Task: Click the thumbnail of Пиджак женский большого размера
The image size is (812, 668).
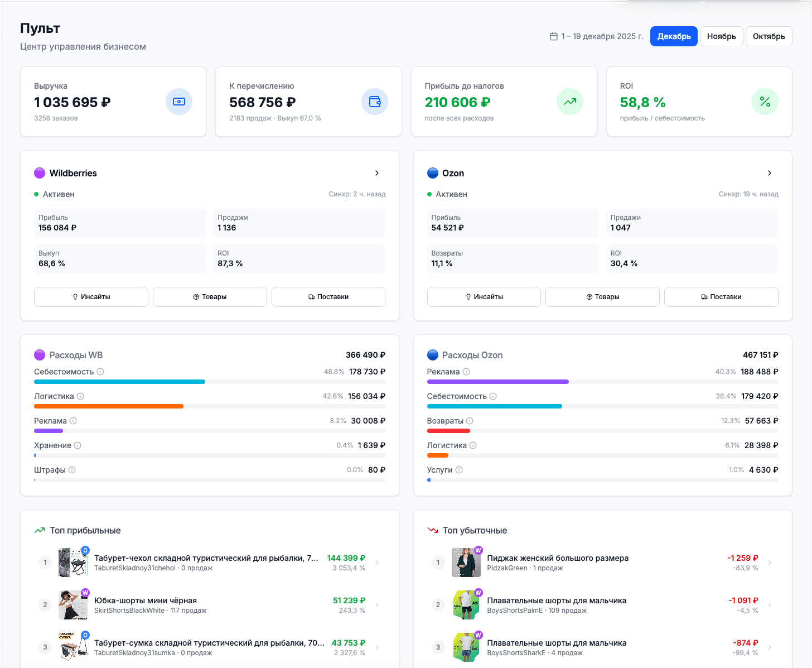Action: (x=466, y=563)
